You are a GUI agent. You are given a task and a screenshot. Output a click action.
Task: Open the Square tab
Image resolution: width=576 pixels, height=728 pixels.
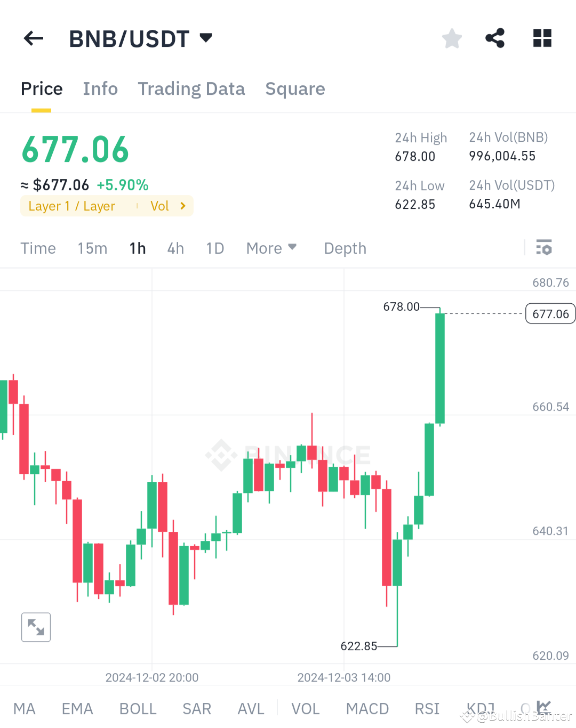295,88
